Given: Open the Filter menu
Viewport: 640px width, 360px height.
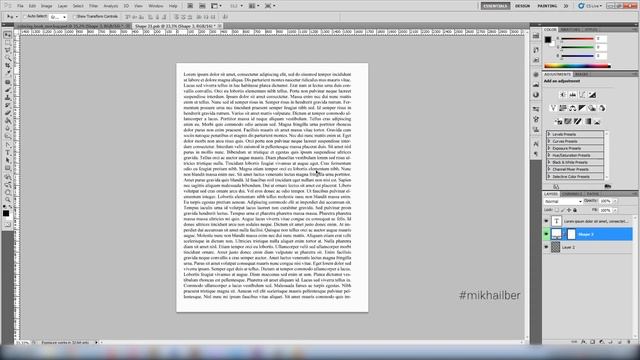Looking at the screenshot, I should (93, 6).
